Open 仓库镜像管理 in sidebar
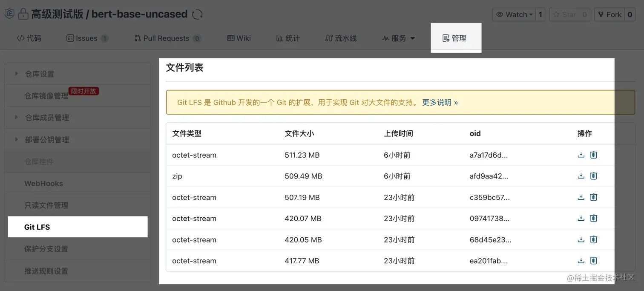The width and height of the screenshot is (644, 291). click(46, 96)
